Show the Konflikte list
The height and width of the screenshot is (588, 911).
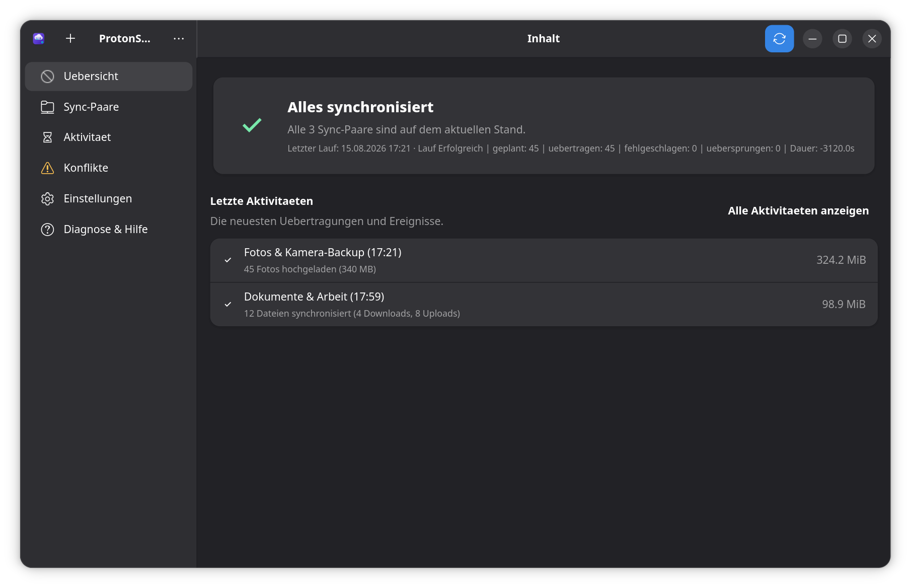click(x=109, y=168)
